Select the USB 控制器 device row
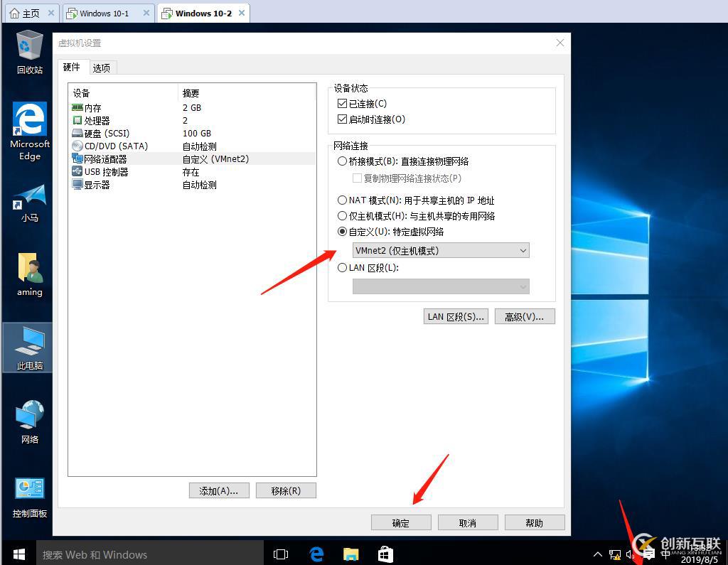This screenshot has width=728, height=565. [193, 172]
